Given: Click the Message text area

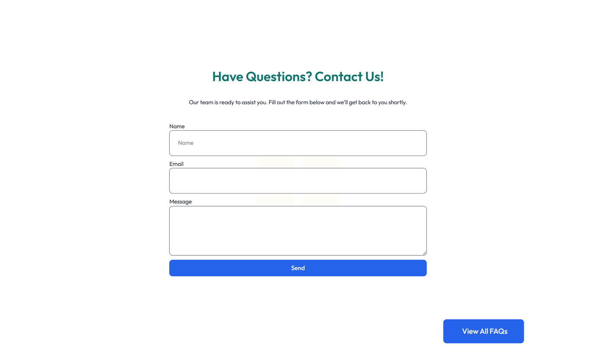Looking at the screenshot, I should click(298, 231).
